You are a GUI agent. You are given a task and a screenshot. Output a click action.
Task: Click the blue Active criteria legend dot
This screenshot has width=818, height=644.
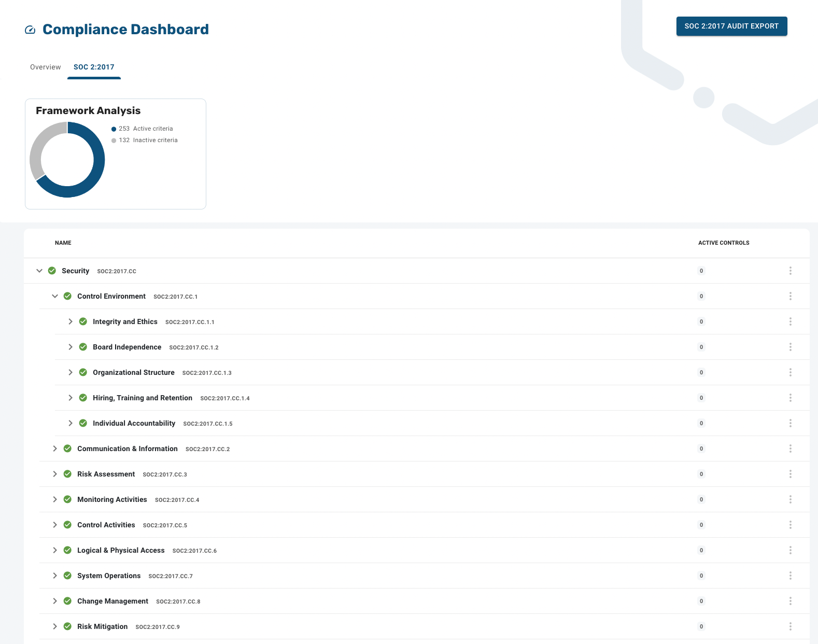[114, 129]
